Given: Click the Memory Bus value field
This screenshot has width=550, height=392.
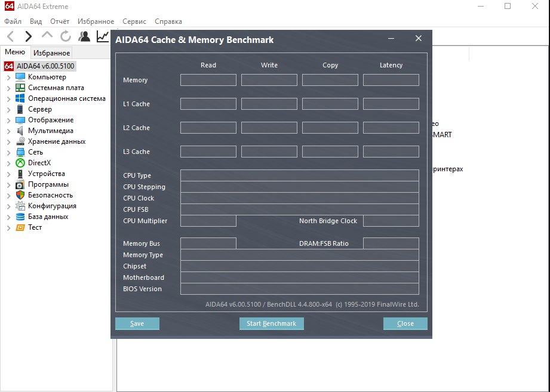Looking at the screenshot, I should [208, 243].
